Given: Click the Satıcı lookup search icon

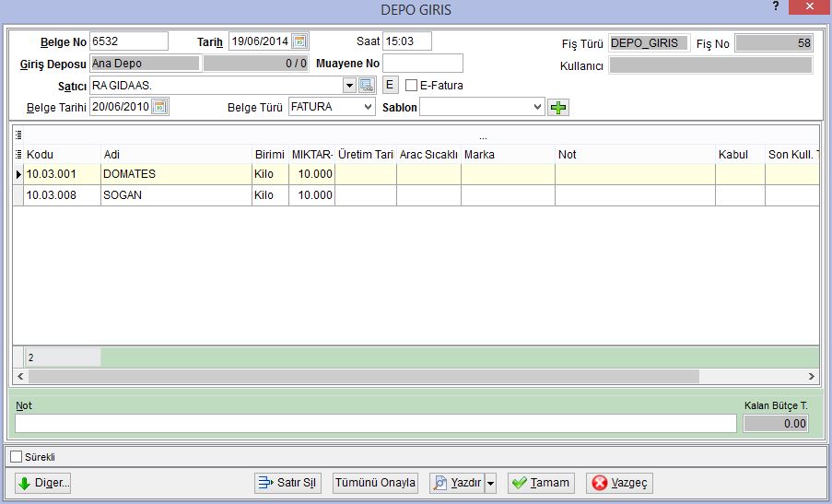Looking at the screenshot, I should (x=367, y=85).
